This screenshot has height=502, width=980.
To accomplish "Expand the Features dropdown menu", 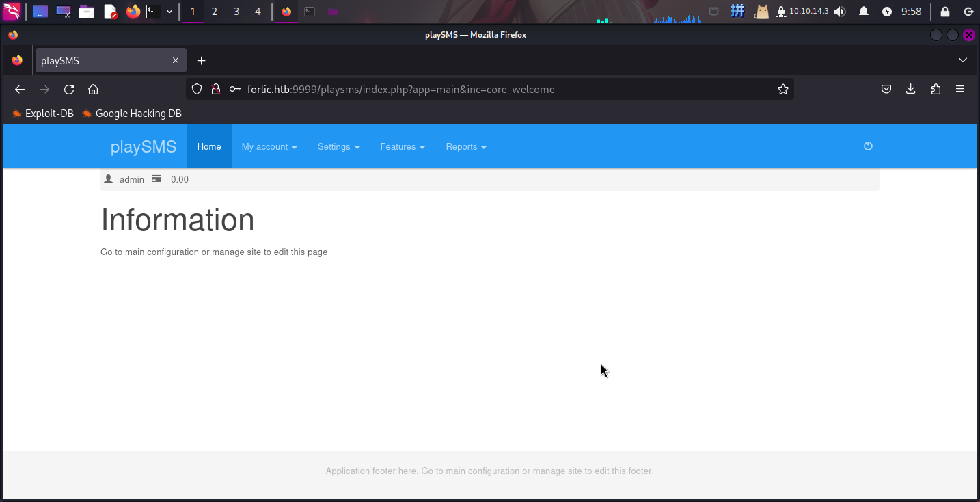I will click(403, 146).
